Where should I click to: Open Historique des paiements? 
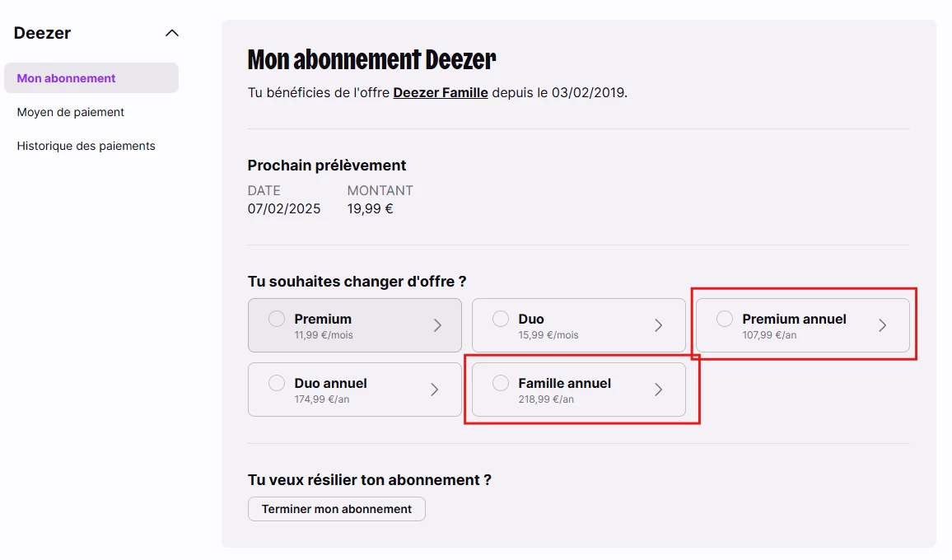tap(86, 146)
